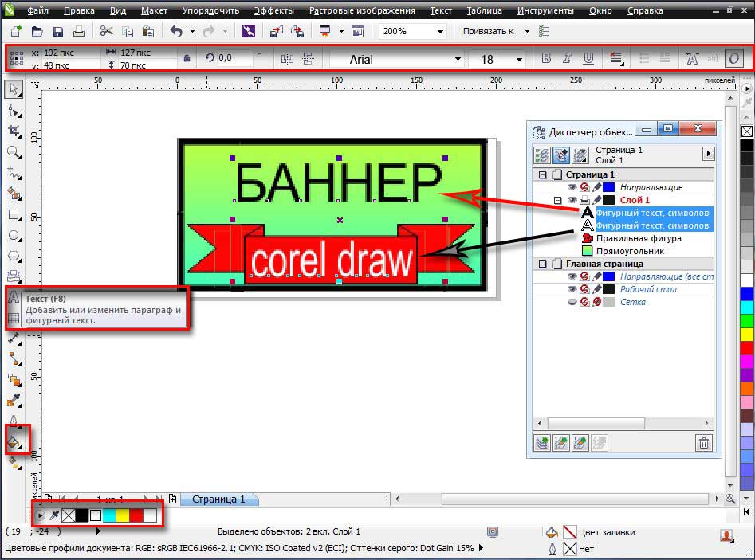The image size is (755, 560).
Task: Select the Freehand curve tool
Action: 14,173
